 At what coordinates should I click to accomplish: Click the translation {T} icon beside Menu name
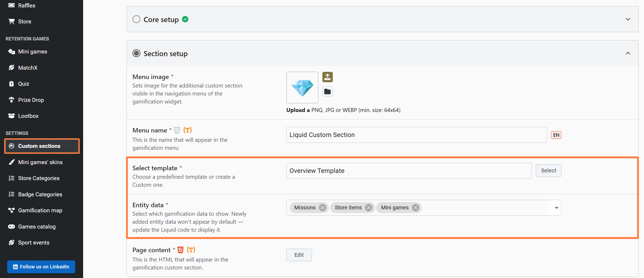tap(188, 130)
